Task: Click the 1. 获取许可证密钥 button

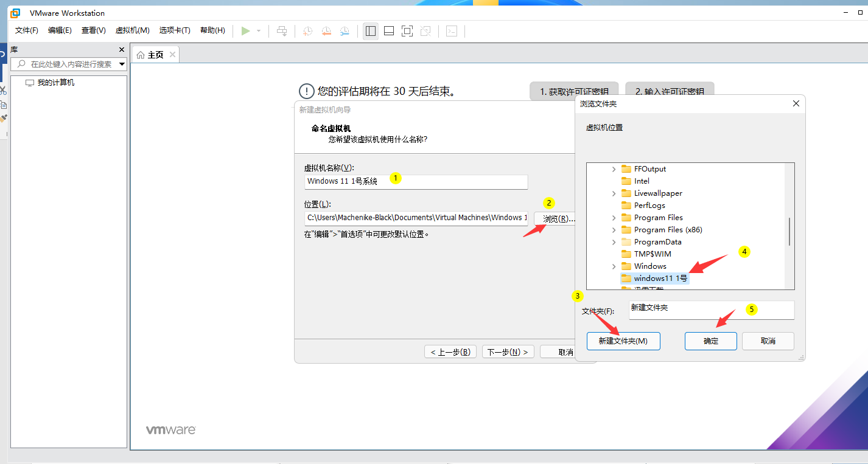Action: [x=574, y=91]
